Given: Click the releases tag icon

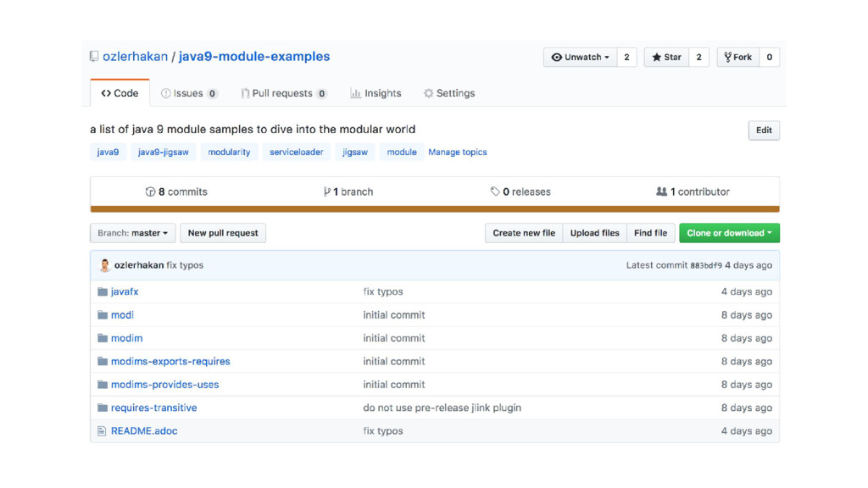Looking at the screenshot, I should tap(495, 192).
